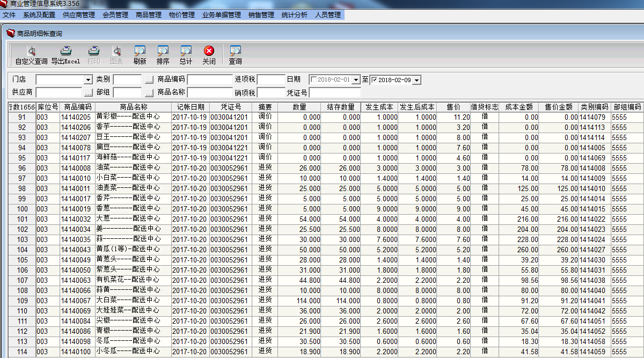Click into the 销项税 input box

(x=271, y=92)
